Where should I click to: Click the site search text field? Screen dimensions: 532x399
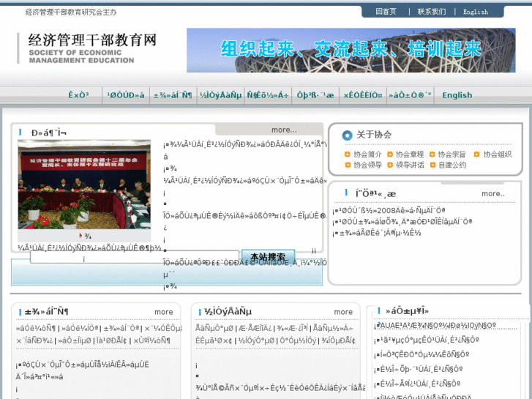135,257
